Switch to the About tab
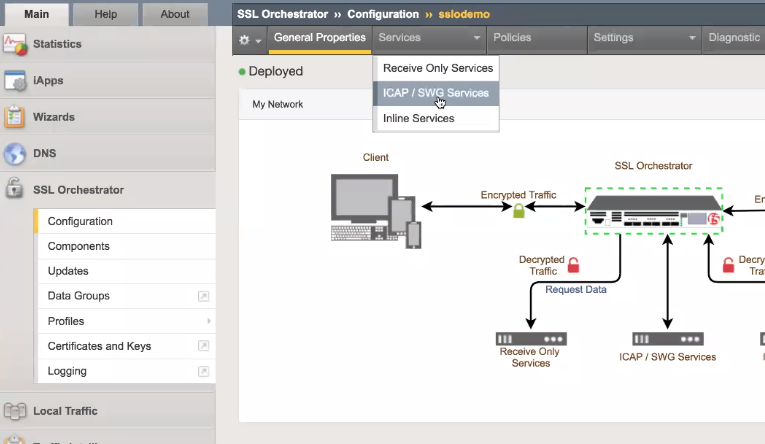Screen dimensions: 765x444 tap(175, 14)
